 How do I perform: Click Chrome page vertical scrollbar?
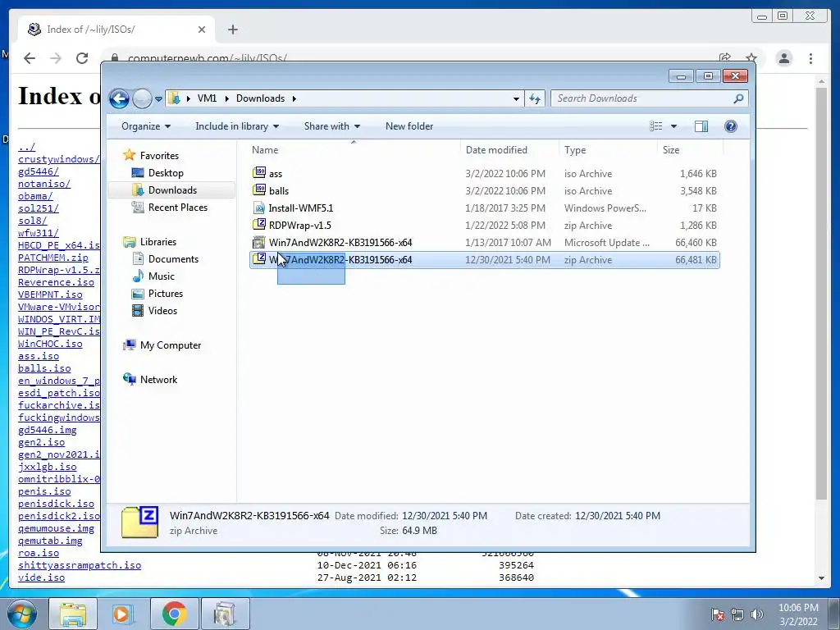[821, 294]
